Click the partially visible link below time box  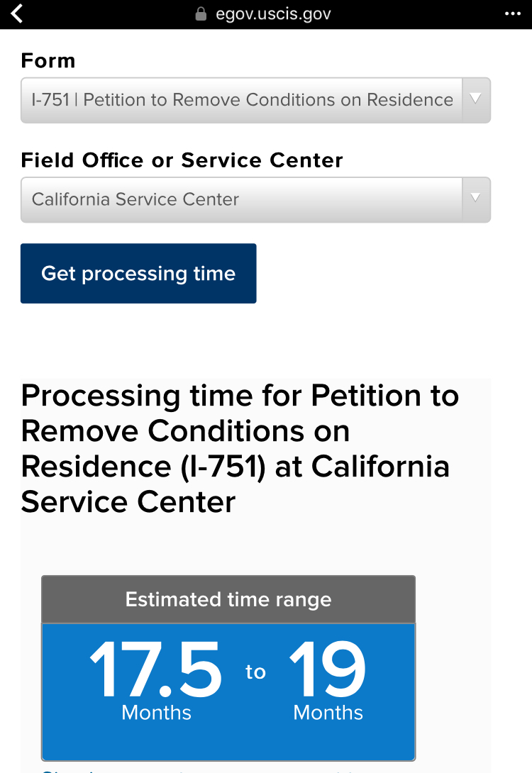197,770
